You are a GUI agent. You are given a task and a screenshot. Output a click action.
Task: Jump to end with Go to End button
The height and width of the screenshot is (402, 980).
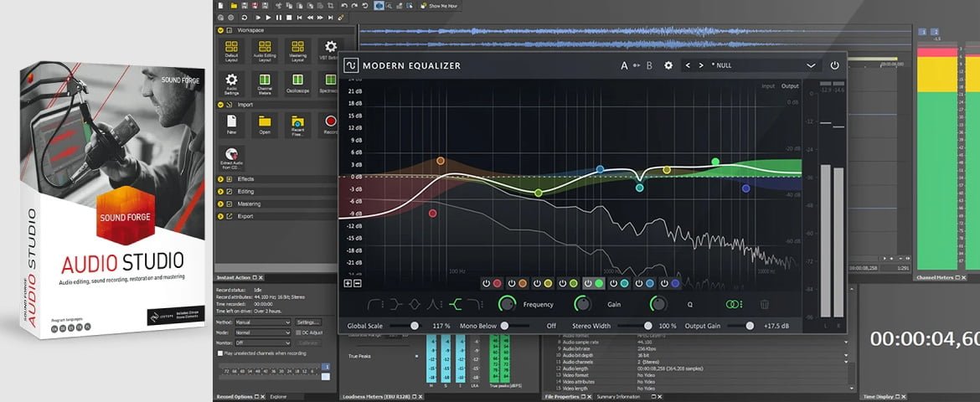point(330,18)
